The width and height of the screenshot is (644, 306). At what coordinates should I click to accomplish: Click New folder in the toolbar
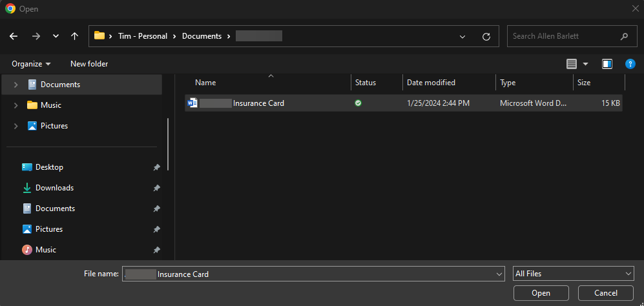pyautogui.click(x=89, y=64)
